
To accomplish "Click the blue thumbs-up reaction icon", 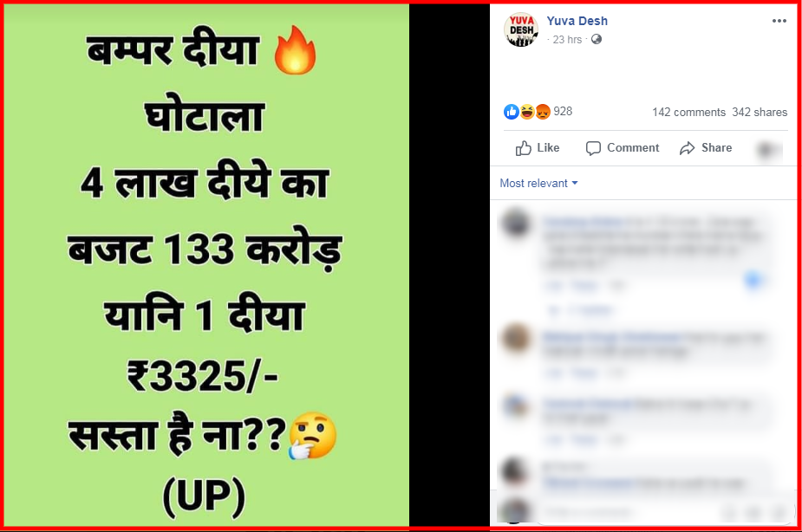I will click(x=511, y=112).
